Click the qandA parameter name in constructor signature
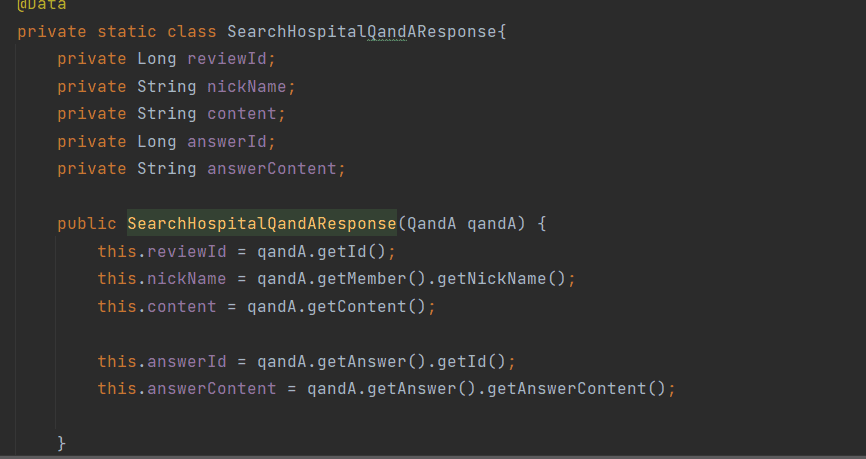The height and width of the screenshot is (459, 866). 492,223
